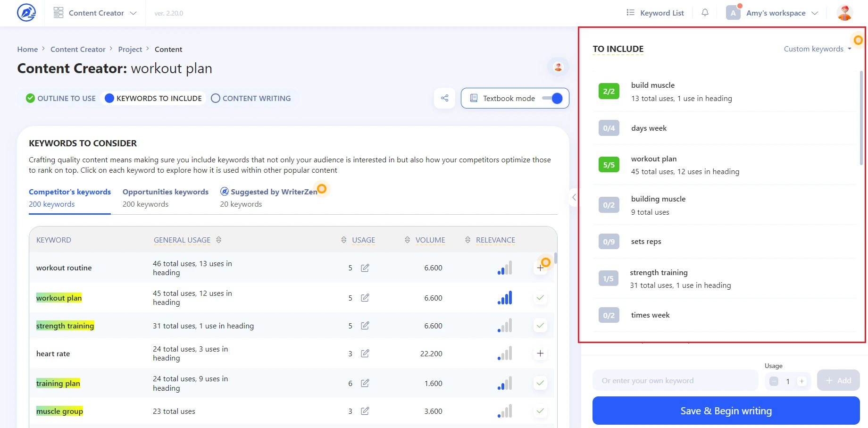This screenshot has height=428, width=868.
Task: Expand Amy's workspace menu
Action: tap(776, 13)
